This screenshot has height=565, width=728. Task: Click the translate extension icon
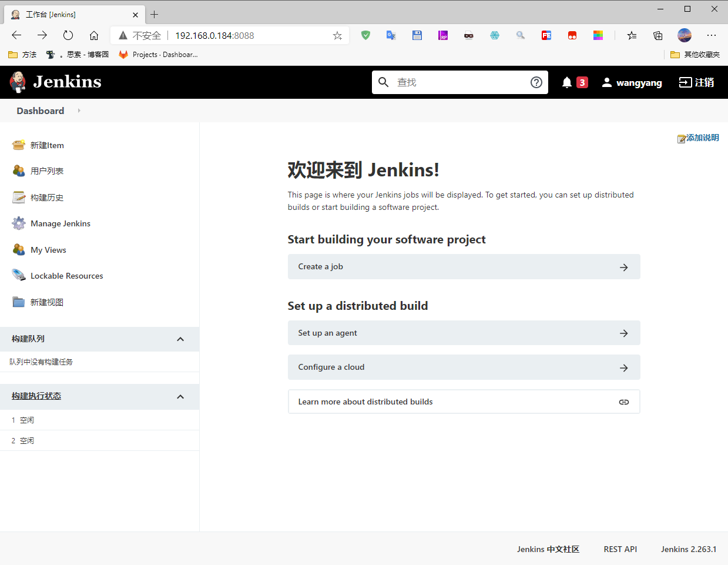pos(391,35)
